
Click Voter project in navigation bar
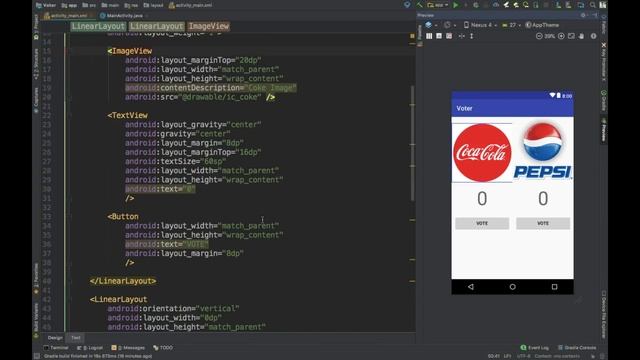tap(46, 5)
